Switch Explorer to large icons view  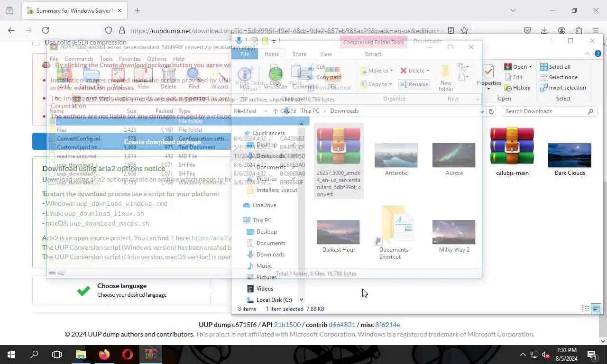click(596, 309)
